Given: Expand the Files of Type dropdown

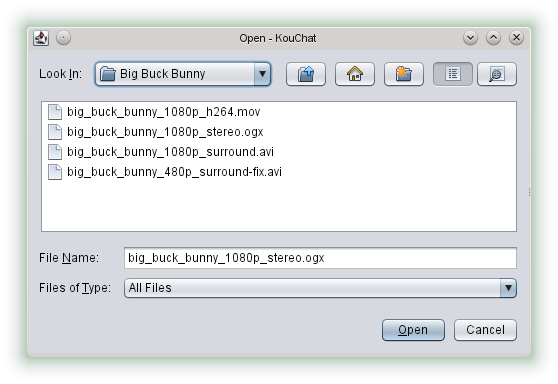Looking at the screenshot, I should pos(508,288).
